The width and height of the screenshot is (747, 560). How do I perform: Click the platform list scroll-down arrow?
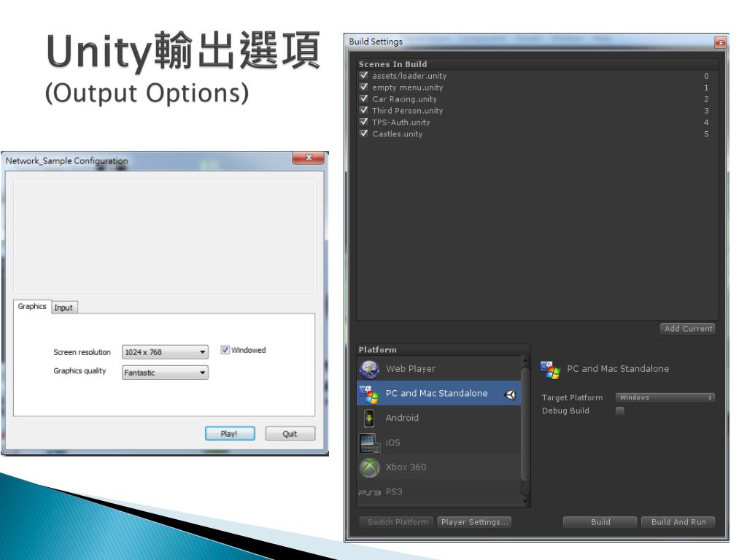525,501
